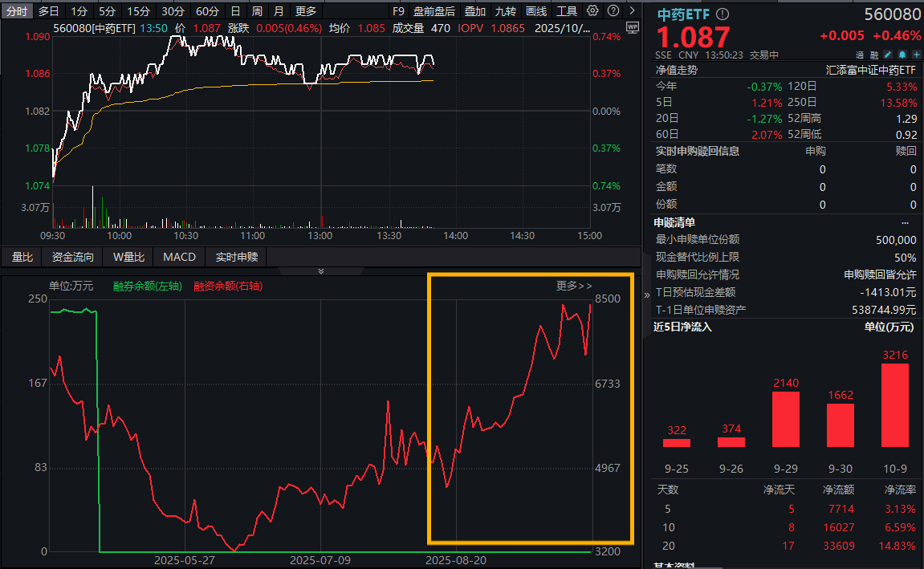
Task: Click the 250日 return value 13.58%
Action: (x=898, y=103)
